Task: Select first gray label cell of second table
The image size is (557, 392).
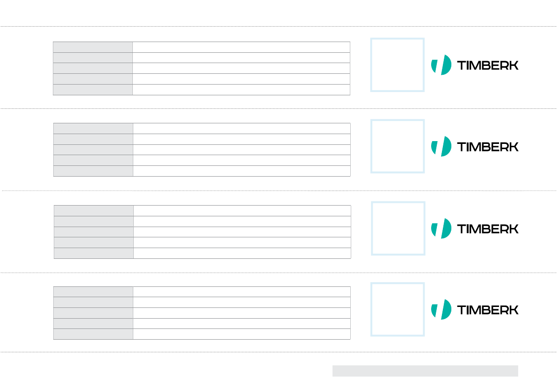Action: (94, 128)
